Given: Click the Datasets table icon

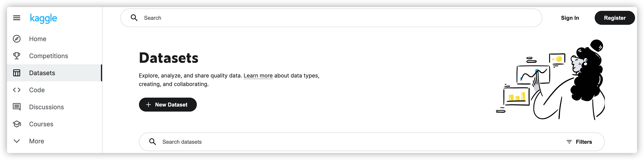Looking at the screenshot, I should tap(17, 73).
